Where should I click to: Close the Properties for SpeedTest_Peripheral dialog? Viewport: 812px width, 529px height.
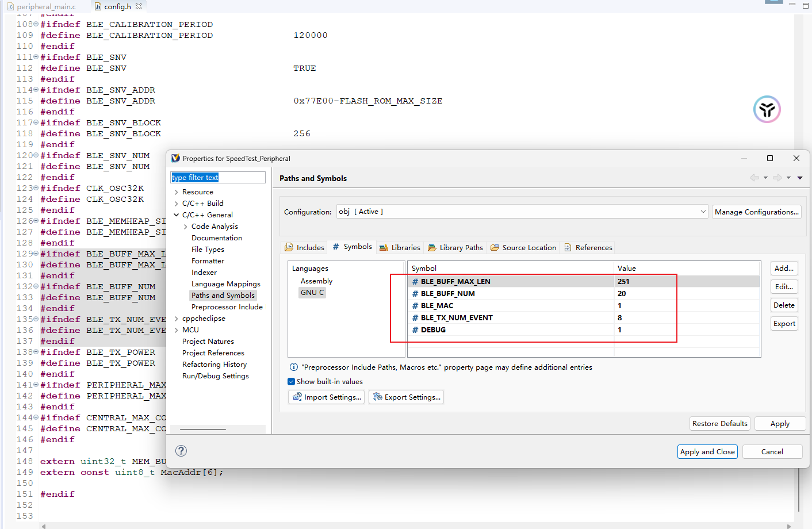(796, 158)
